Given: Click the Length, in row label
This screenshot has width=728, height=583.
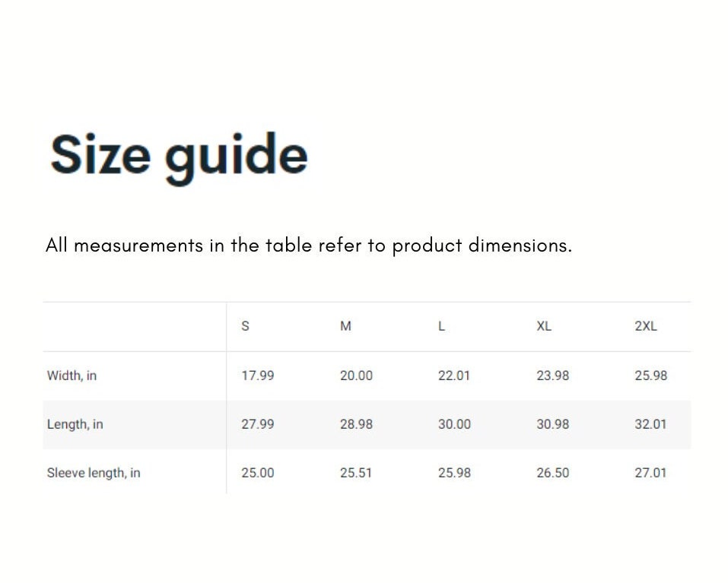Looking at the screenshot, I should [x=75, y=424].
